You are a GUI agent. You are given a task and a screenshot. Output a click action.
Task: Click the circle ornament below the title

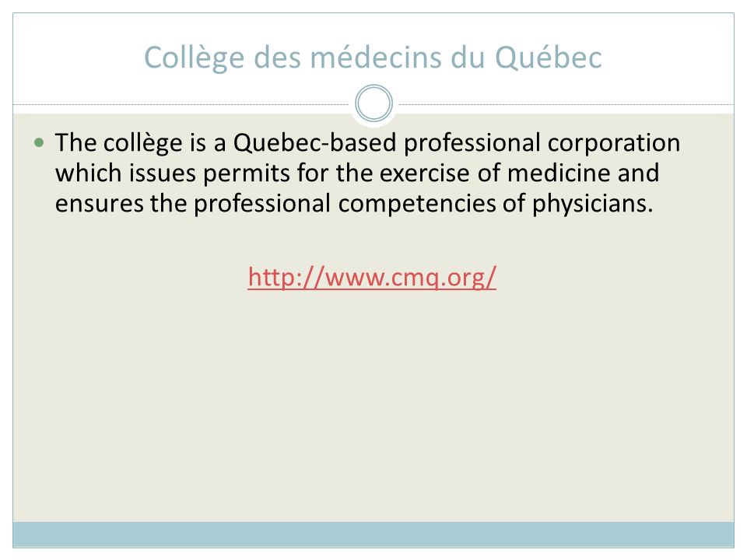coord(374,103)
